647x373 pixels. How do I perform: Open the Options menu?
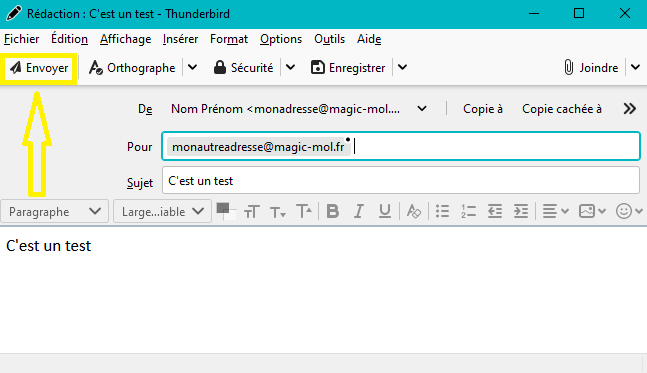pos(281,39)
